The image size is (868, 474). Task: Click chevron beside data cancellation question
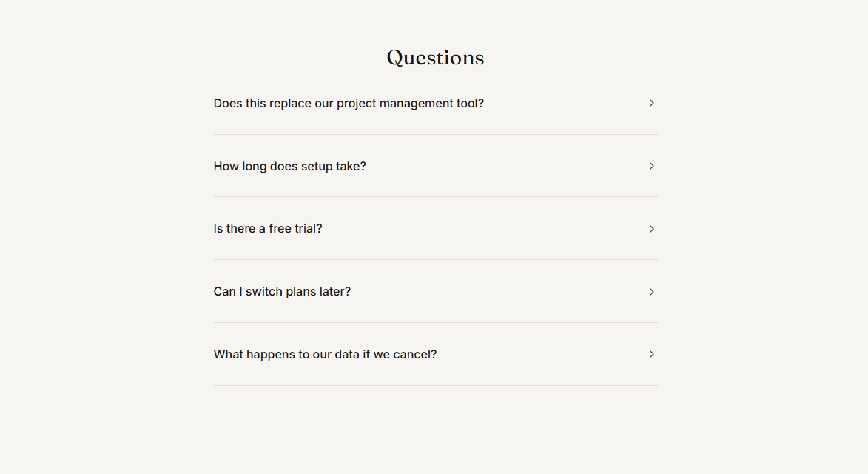[651, 355]
